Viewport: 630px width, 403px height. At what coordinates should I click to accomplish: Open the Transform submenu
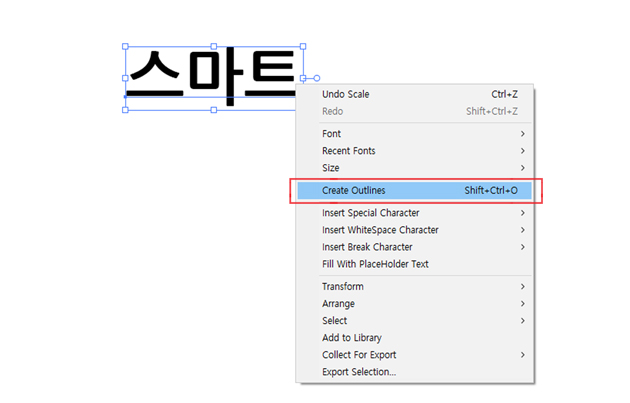(x=414, y=287)
